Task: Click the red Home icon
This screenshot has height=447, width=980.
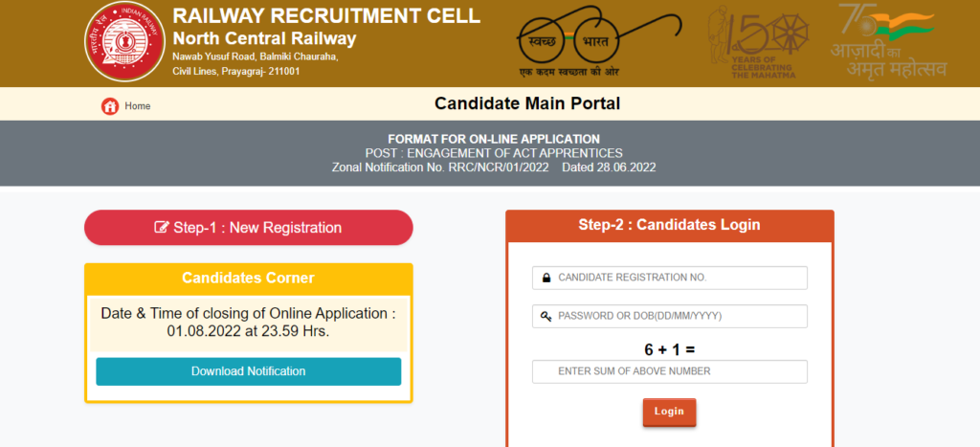Action: point(110,106)
